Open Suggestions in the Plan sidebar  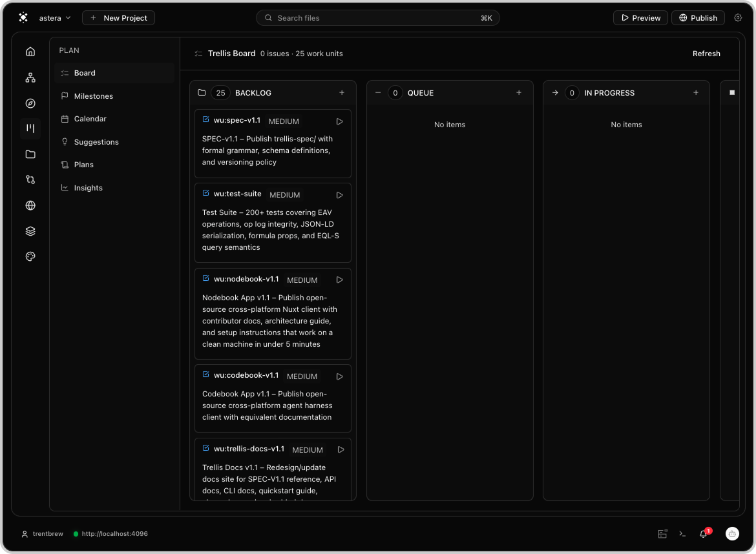(114, 141)
